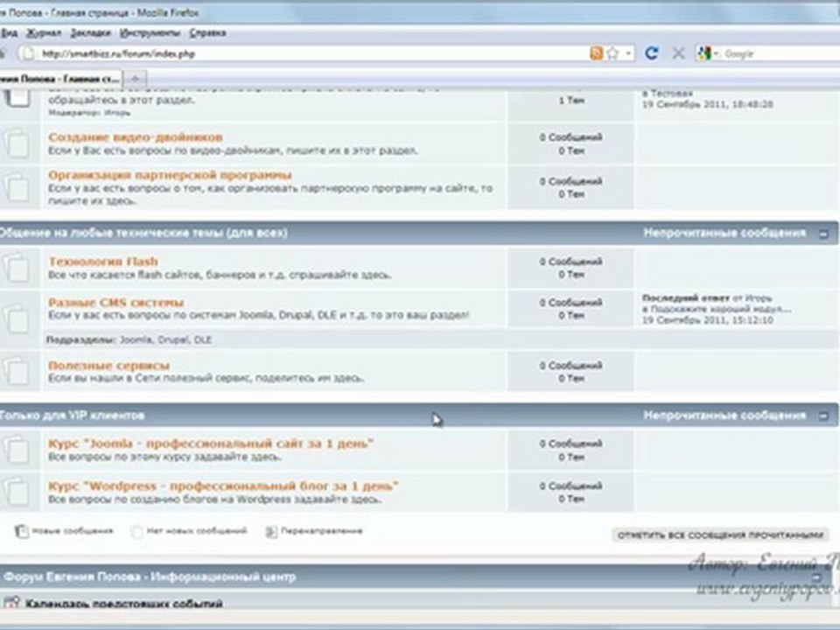Collapse the Только для VIP клиентов category
Image resolution: width=840 pixels, height=630 pixels.
click(x=823, y=416)
